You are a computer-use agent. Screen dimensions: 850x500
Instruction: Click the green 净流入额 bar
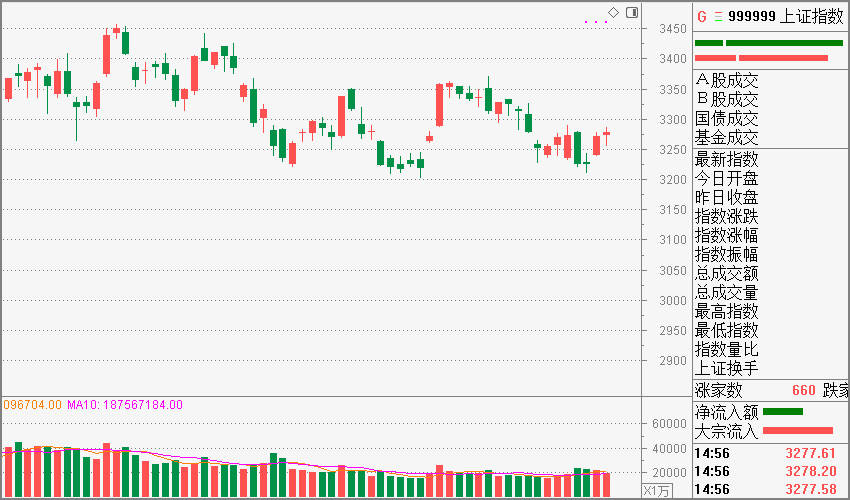click(x=782, y=412)
